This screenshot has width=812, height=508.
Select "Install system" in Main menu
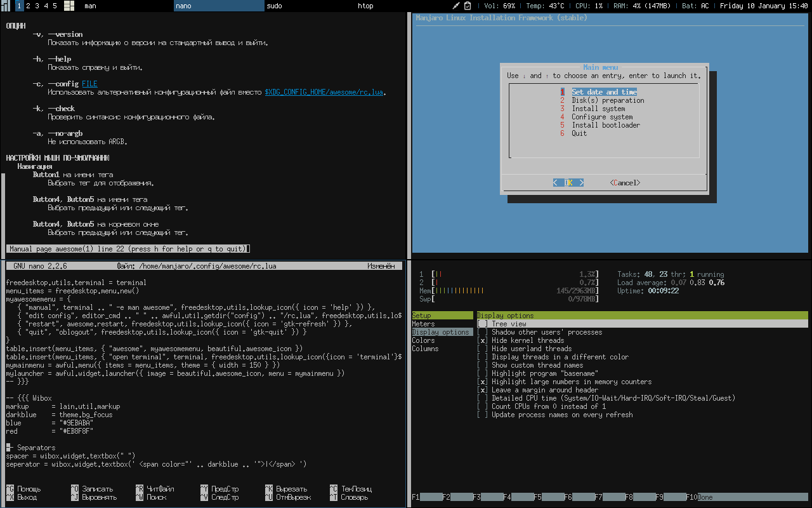(x=593, y=109)
